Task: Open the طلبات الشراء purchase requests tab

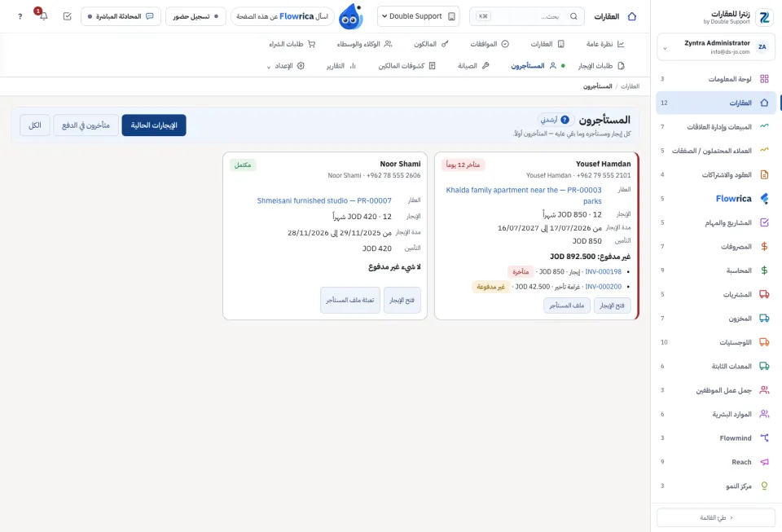Action: click(292, 44)
